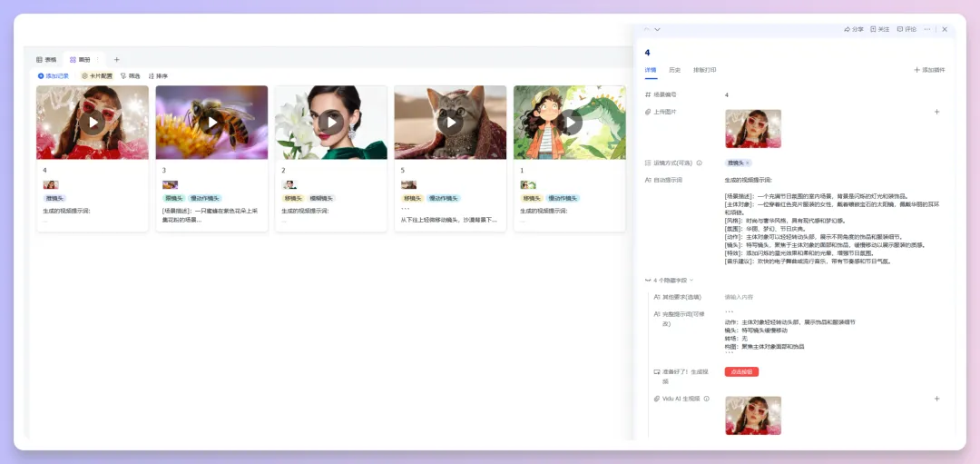Click the 分享 (share) icon in record panel
The width and height of the screenshot is (980, 464).
click(852, 29)
